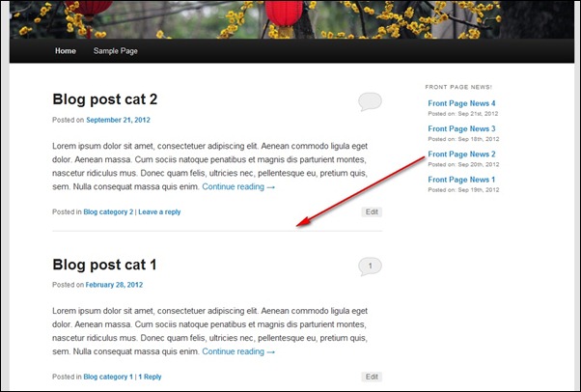Open Front Page News 4 in the sidebar

461,103
